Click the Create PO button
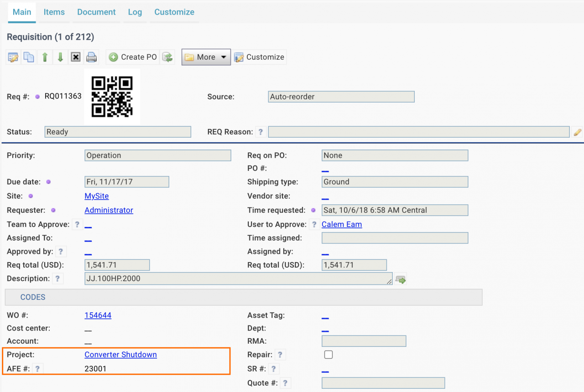The width and height of the screenshot is (584, 392). pos(133,57)
